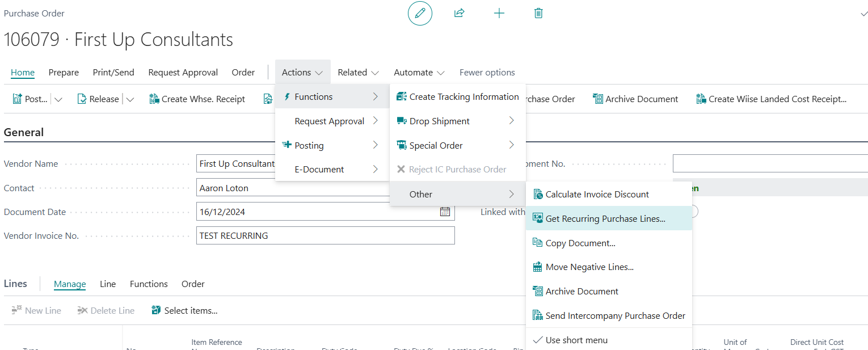
Task: Click Select items in Lines
Action: coord(184,310)
